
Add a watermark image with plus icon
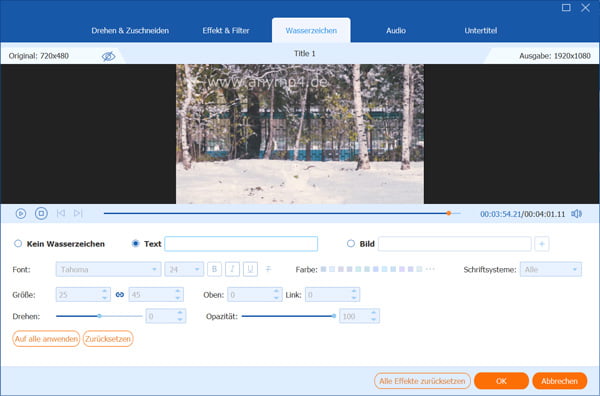(x=541, y=244)
